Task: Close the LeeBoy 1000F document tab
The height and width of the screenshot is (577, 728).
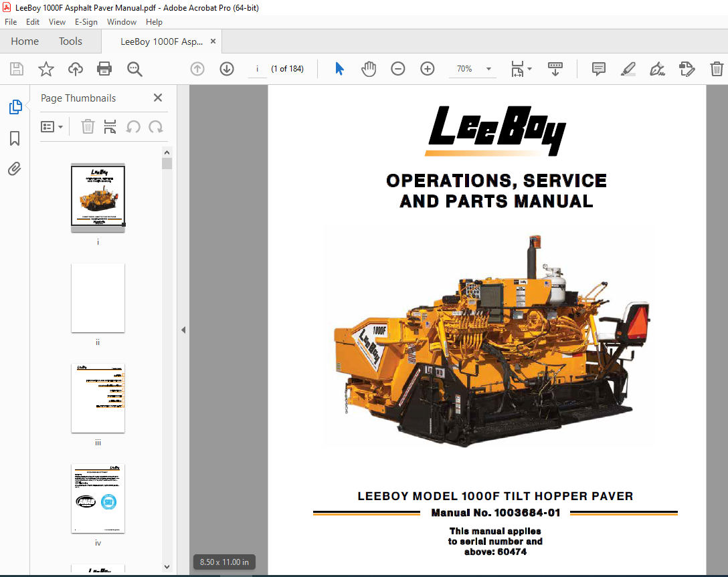Action: coord(213,41)
